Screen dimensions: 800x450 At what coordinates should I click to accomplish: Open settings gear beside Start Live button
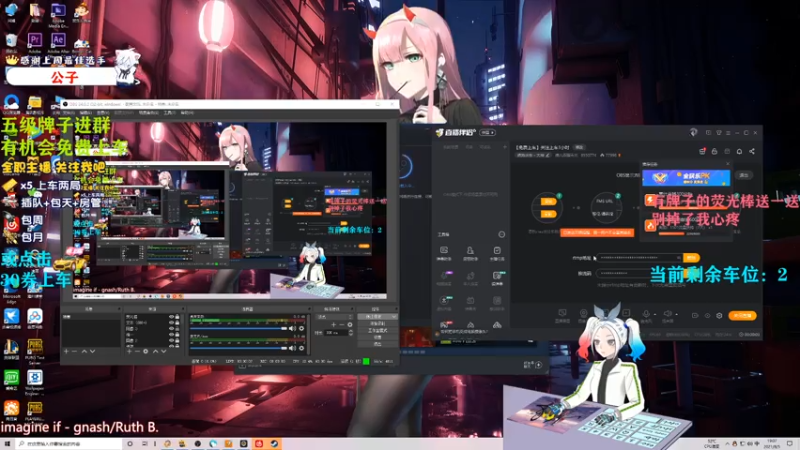[x=719, y=316]
